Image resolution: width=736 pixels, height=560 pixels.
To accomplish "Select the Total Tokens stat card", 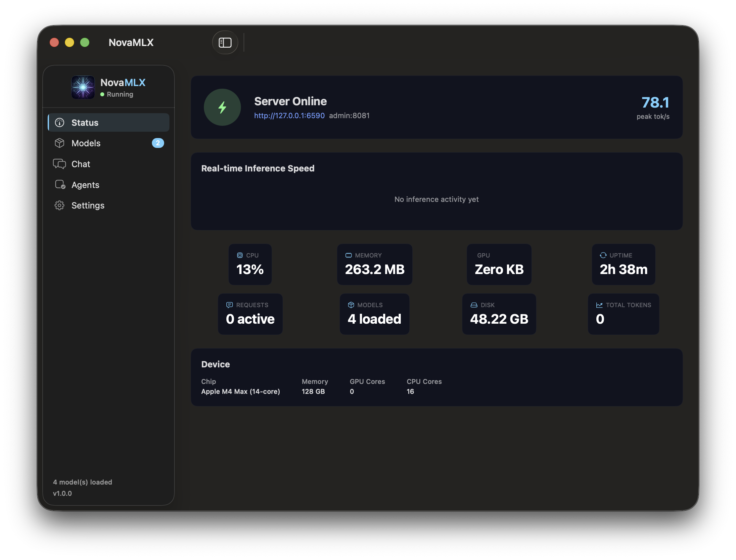I will (x=623, y=314).
